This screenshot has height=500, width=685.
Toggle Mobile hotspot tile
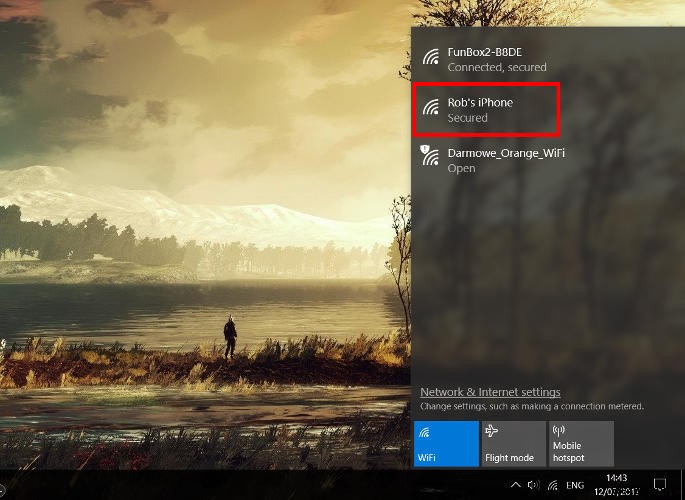[581, 444]
